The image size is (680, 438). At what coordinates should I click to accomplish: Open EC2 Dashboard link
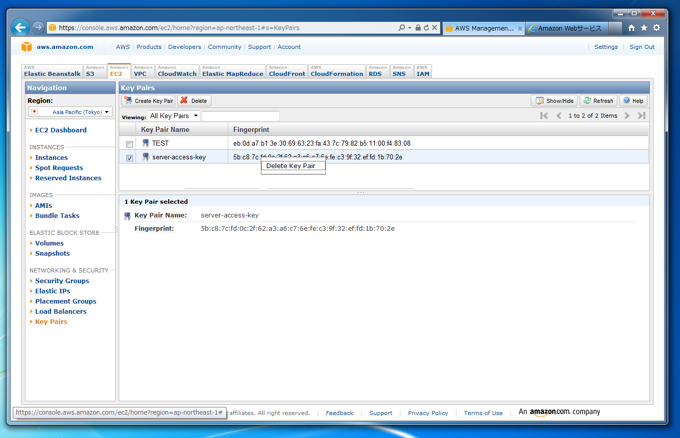(x=61, y=130)
